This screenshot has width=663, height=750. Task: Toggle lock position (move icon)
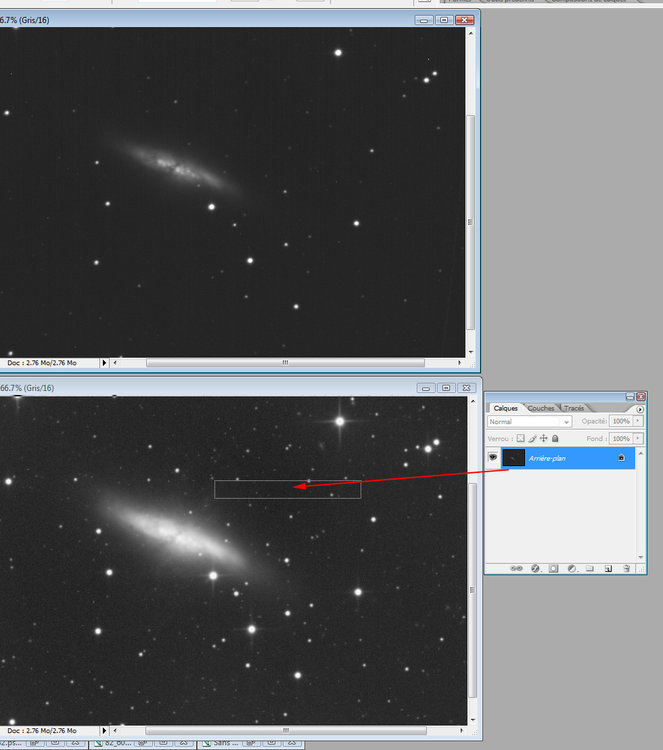coord(544,438)
